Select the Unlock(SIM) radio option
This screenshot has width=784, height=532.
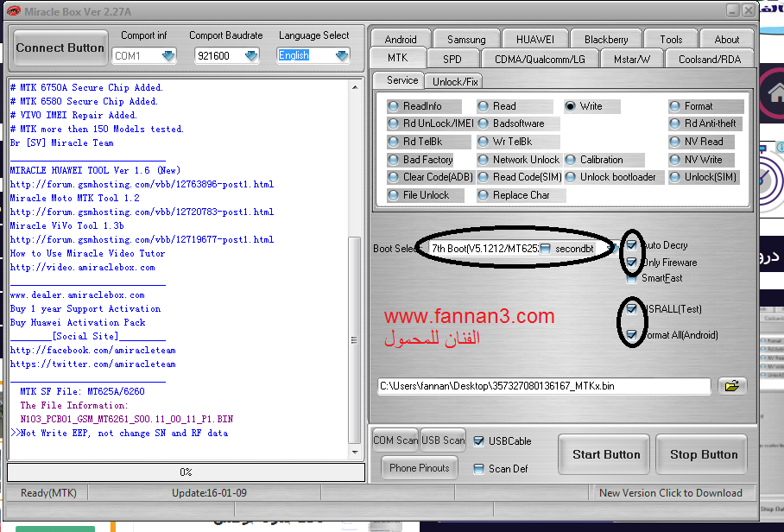pyautogui.click(x=674, y=177)
